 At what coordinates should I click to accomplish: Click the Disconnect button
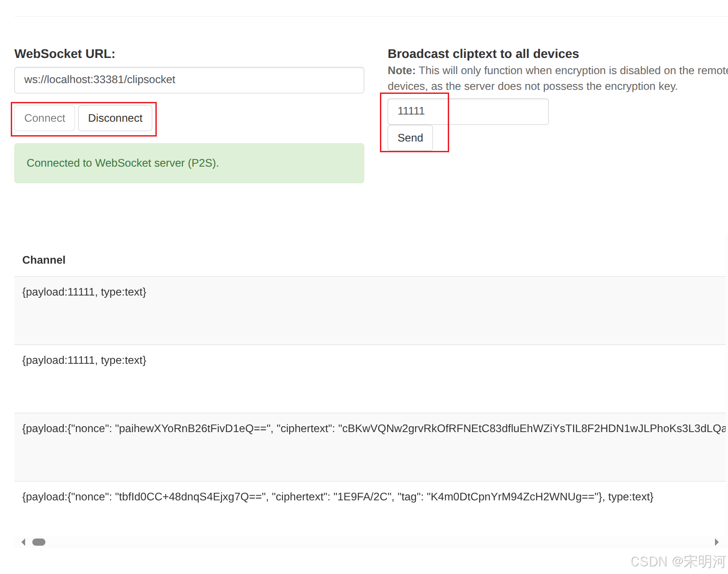115,118
